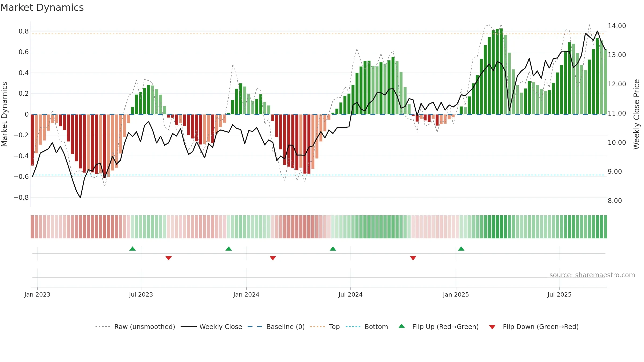Click the last light green bar on the right edge
Screen dimensions: 644x362
(605, 82)
